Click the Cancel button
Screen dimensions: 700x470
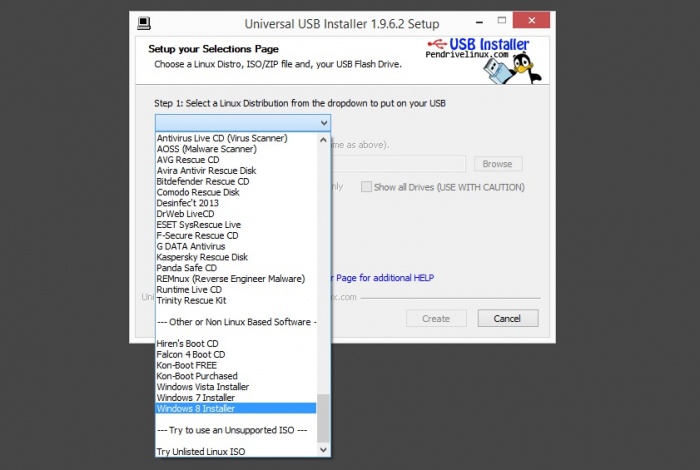(508, 319)
